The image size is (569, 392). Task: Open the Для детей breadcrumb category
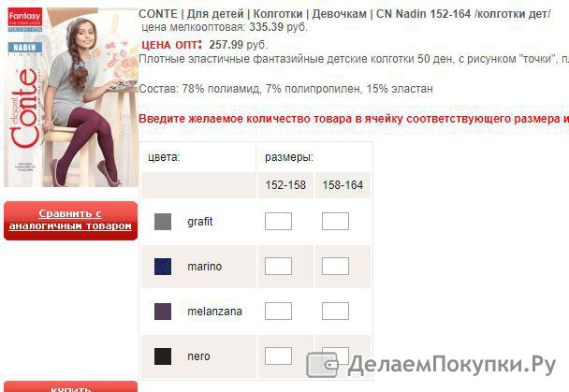pos(215,14)
